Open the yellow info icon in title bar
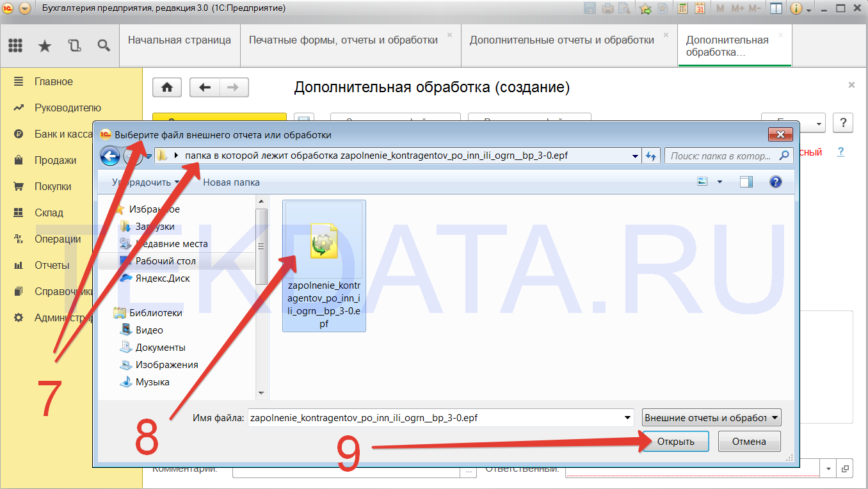868x489 pixels. coord(796,8)
